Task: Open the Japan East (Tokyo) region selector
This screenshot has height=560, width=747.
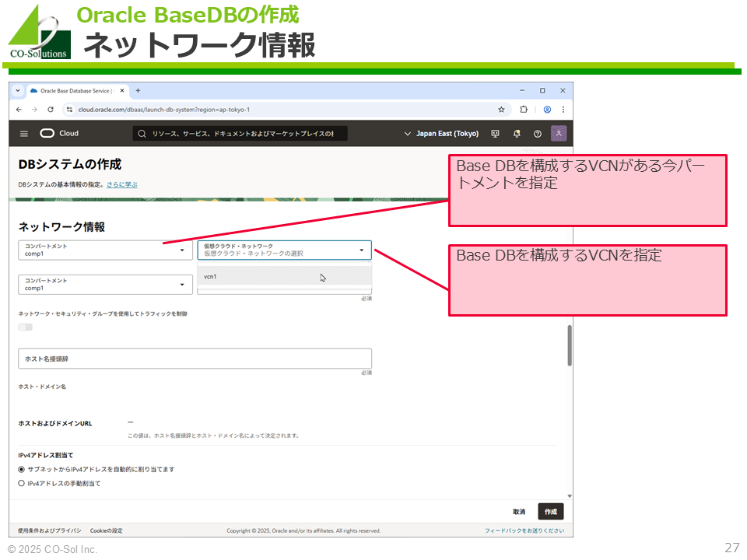Action: point(441,134)
